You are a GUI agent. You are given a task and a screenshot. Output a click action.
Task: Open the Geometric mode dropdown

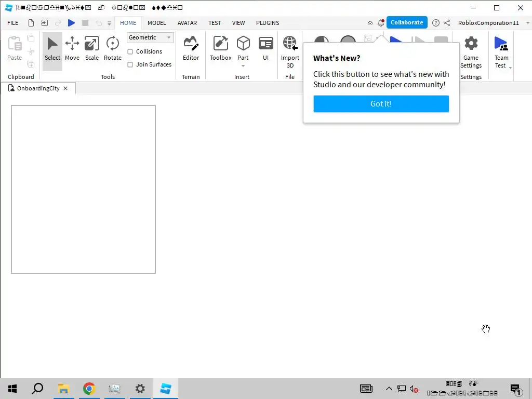150,37
